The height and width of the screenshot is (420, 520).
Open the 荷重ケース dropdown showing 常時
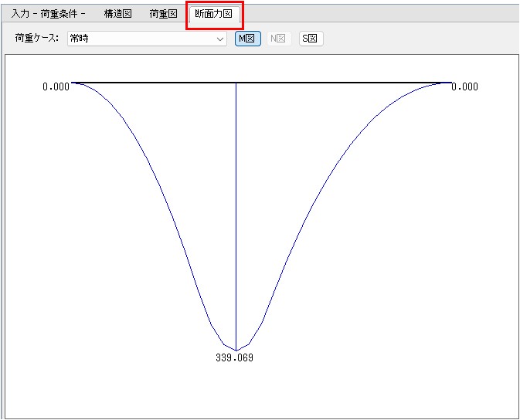(x=147, y=39)
